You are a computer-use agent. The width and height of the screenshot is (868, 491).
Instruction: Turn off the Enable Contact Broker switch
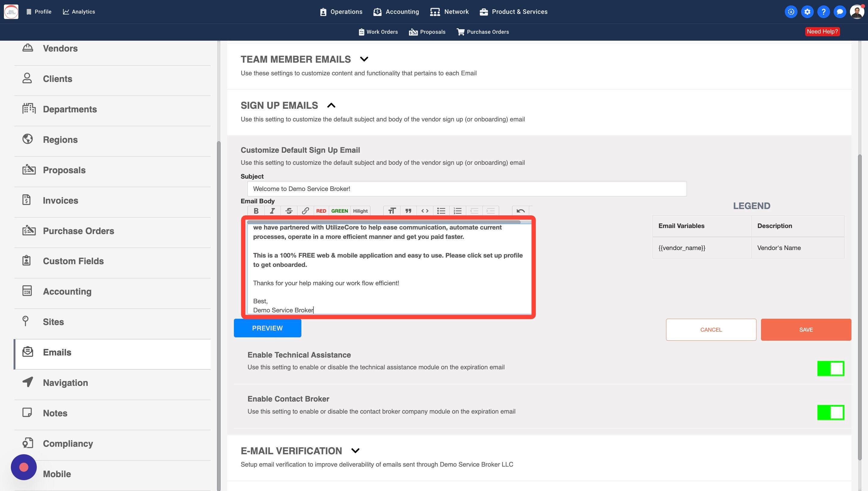point(830,412)
